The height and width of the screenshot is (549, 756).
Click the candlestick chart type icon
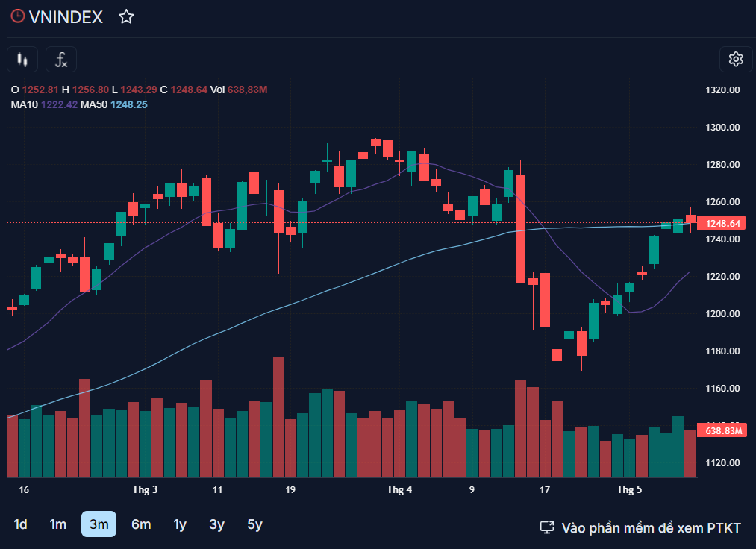click(22, 60)
